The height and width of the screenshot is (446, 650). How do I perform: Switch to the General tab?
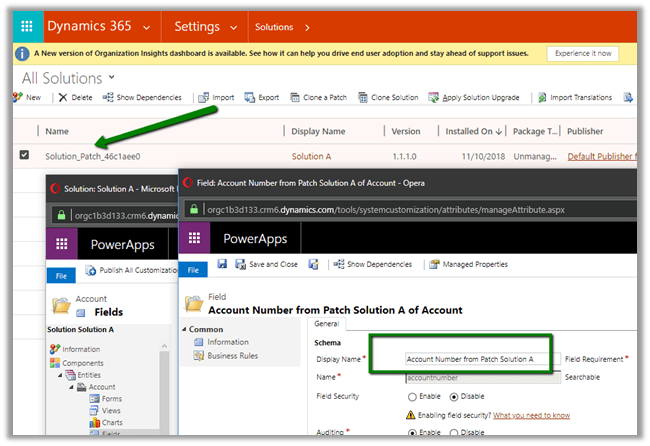coord(327,323)
